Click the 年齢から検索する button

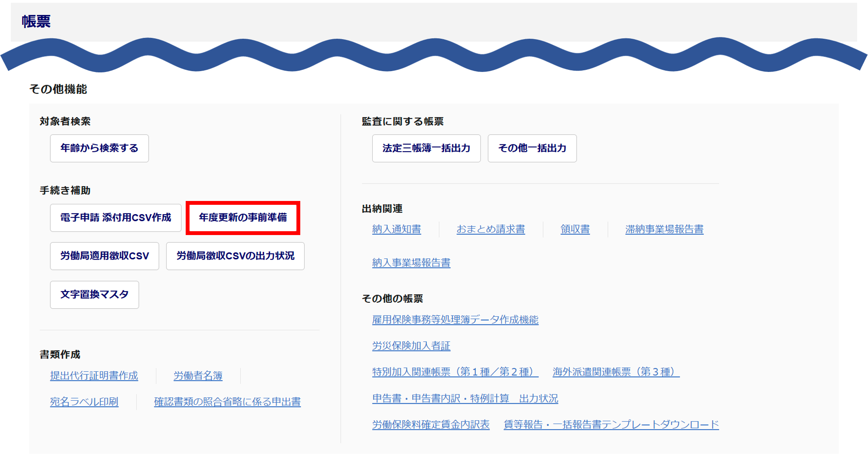click(99, 148)
